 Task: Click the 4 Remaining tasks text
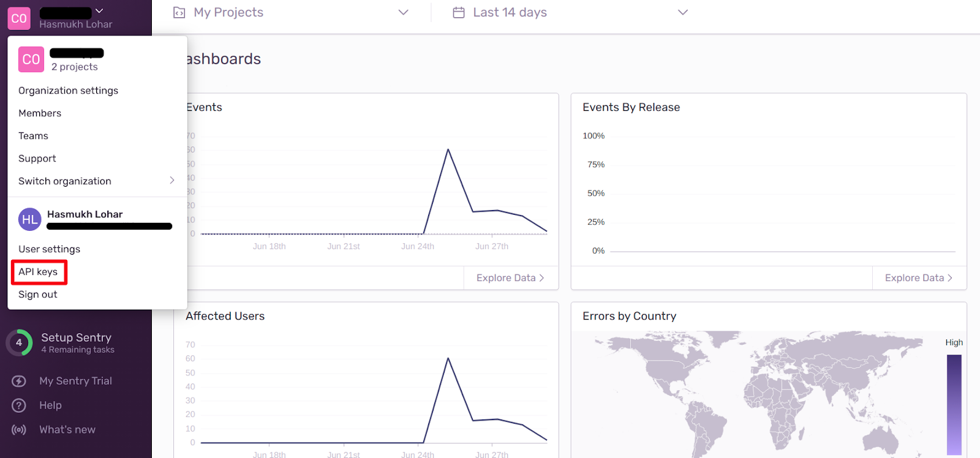coord(78,350)
